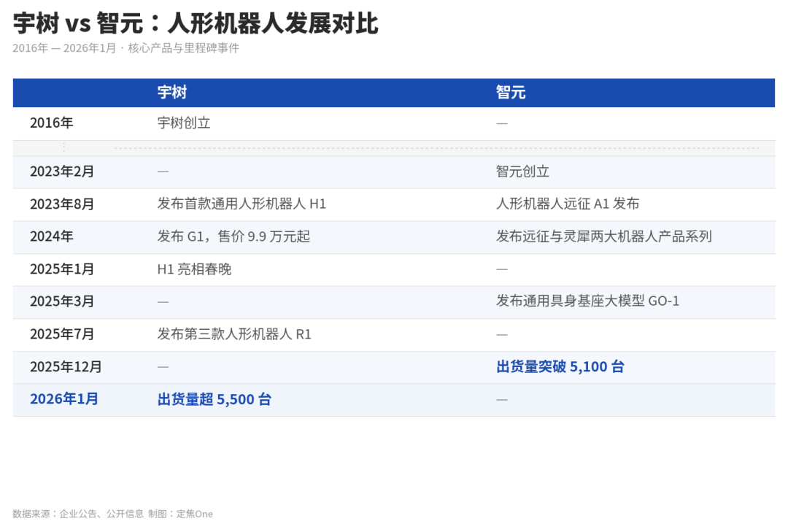Click the H1 亮相春晚 cell
The image size is (788, 532).
tap(192, 269)
